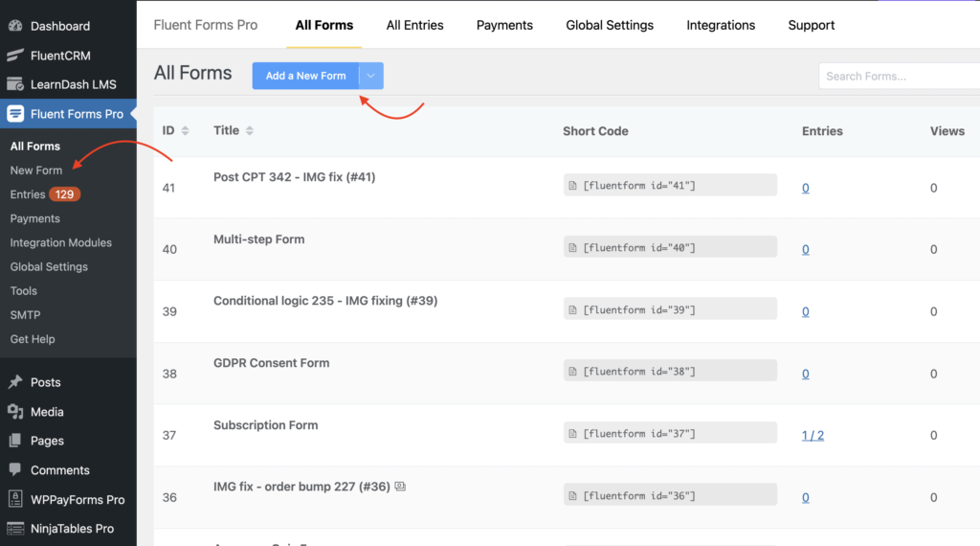Click the Posts pin icon
Image resolution: width=980 pixels, height=546 pixels.
[15, 382]
